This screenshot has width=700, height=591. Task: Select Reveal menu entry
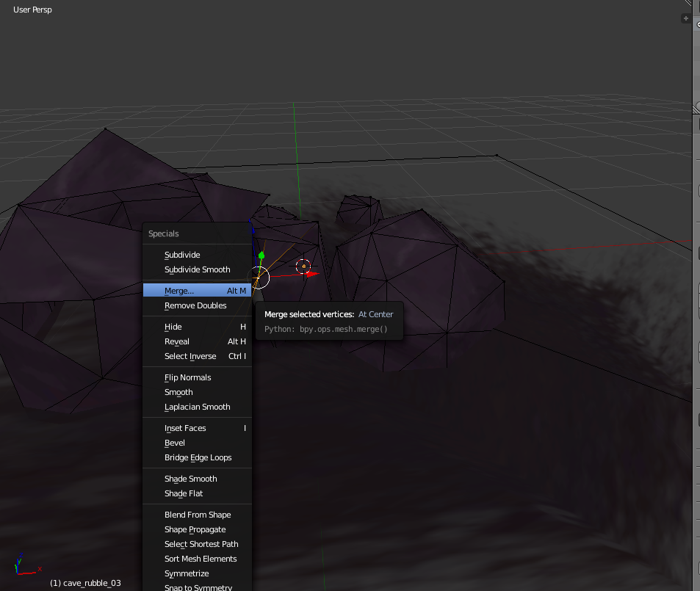[x=197, y=341]
